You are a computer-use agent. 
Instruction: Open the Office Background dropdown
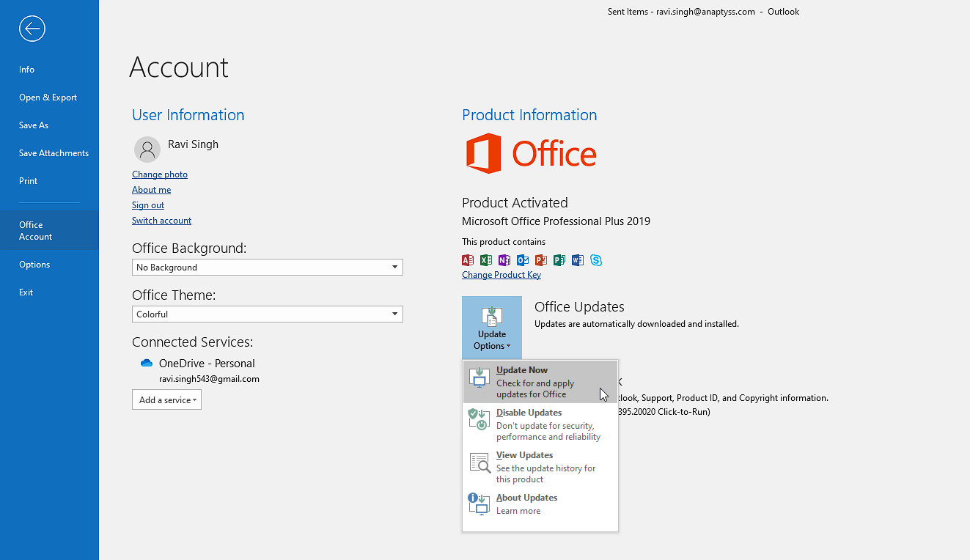(268, 267)
